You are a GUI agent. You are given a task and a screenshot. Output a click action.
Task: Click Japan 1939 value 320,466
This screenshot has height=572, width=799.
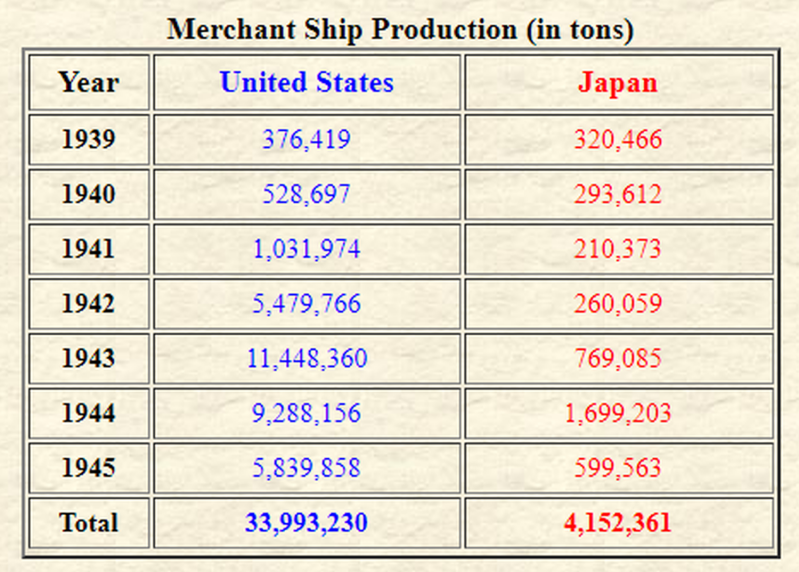(x=618, y=139)
